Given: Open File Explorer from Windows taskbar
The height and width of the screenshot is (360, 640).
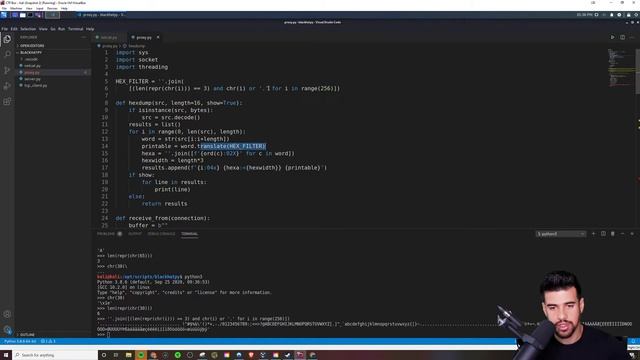Looking at the screenshot, I should pos(129,355).
